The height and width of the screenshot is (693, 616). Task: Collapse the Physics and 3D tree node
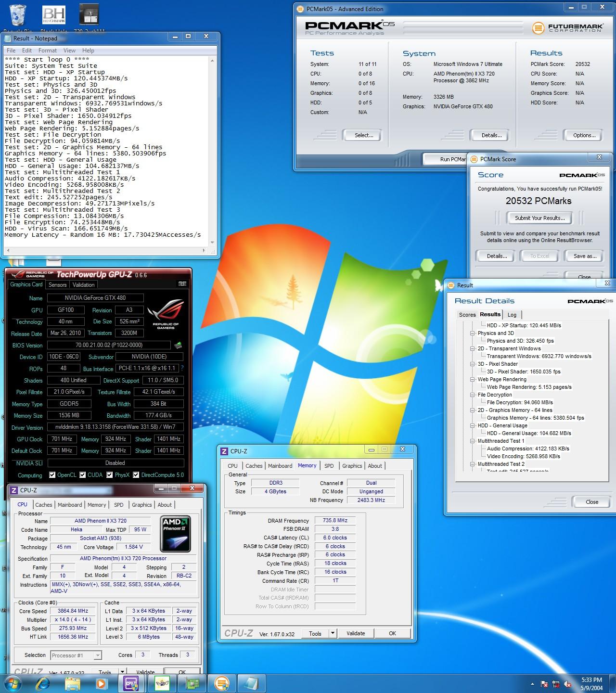click(x=473, y=333)
